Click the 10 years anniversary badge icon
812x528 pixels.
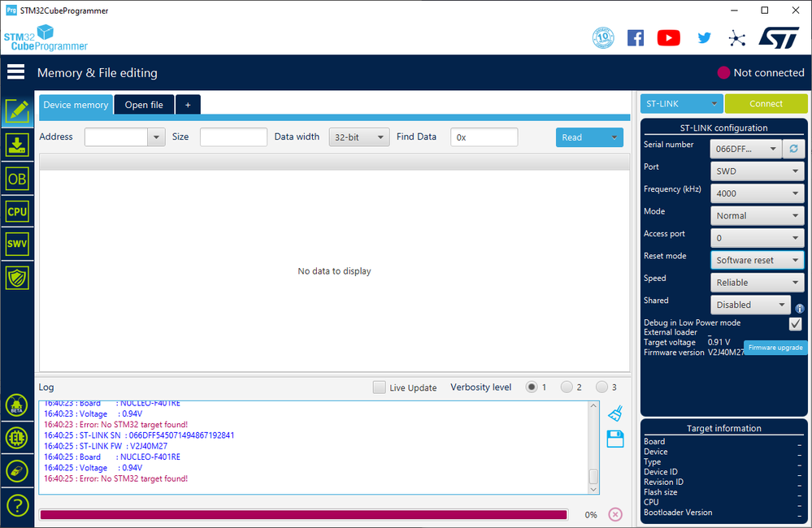(x=603, y=38)
